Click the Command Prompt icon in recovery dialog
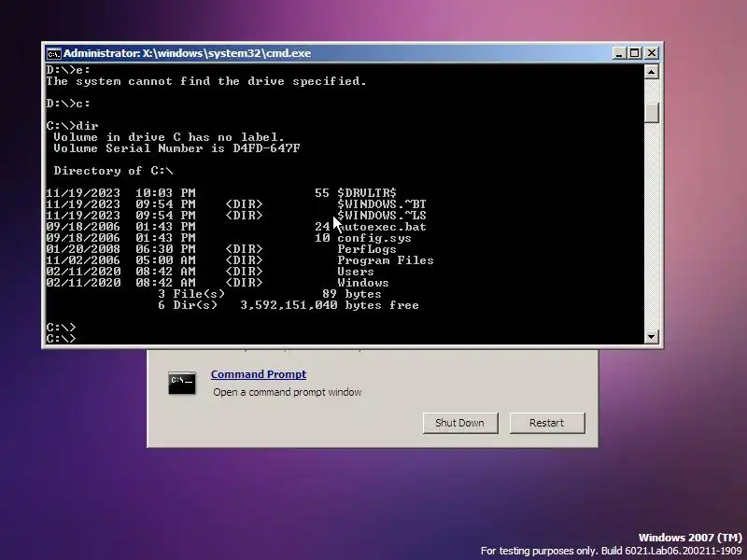747x560 pixels. tap(181, 384)
